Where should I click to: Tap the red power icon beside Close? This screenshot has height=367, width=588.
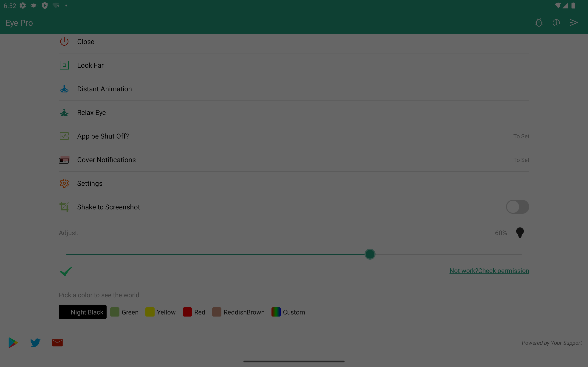point(64,42)
